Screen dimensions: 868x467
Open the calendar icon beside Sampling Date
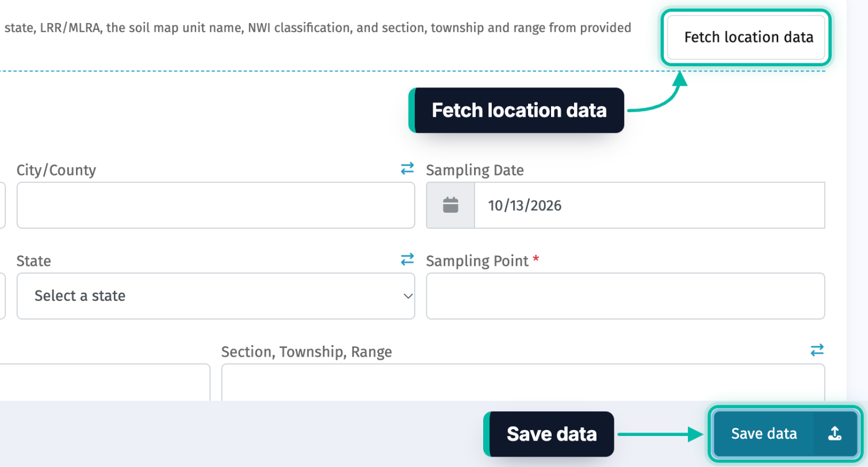[450, 205]
